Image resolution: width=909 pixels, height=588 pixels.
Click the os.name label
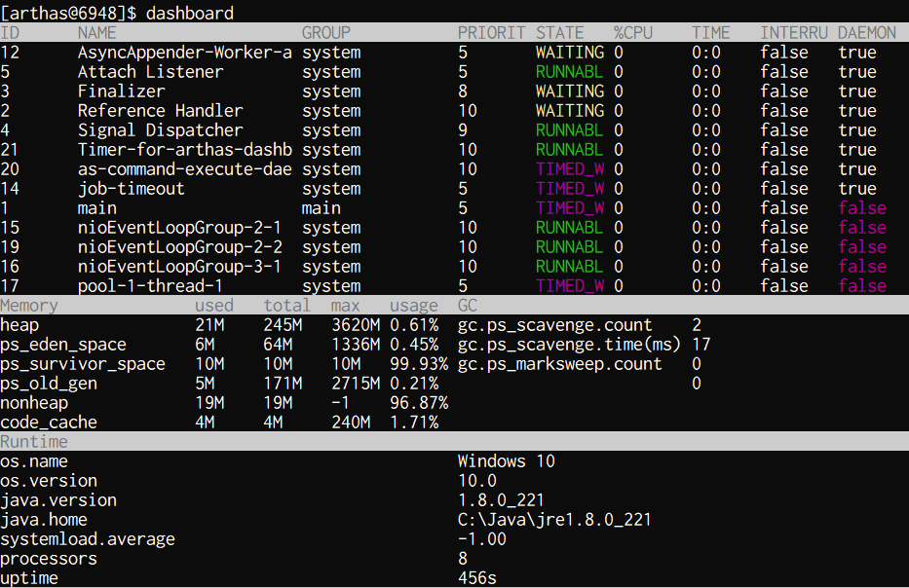click(x=34, y=461)
